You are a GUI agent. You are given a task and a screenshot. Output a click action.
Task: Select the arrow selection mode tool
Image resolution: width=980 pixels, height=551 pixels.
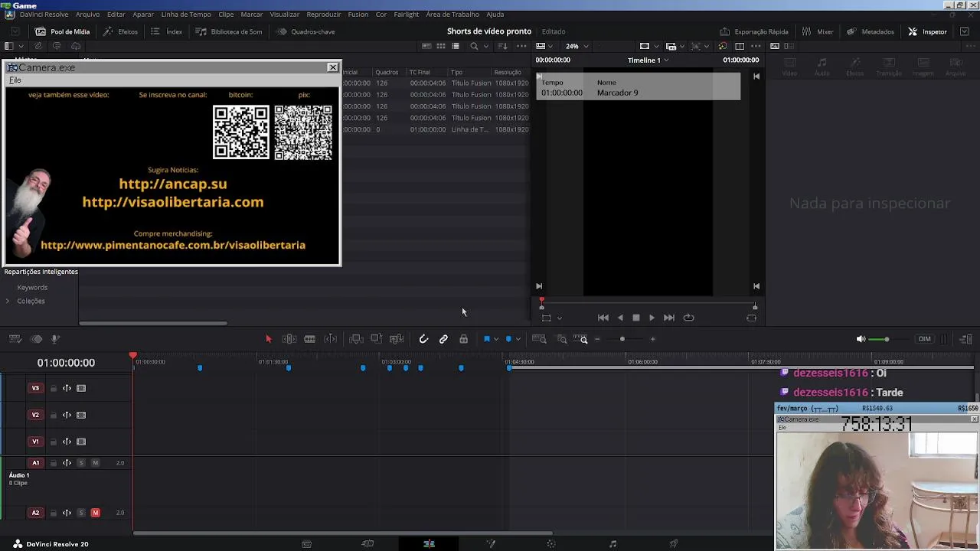pyautogui.click(x=269, y=339)
